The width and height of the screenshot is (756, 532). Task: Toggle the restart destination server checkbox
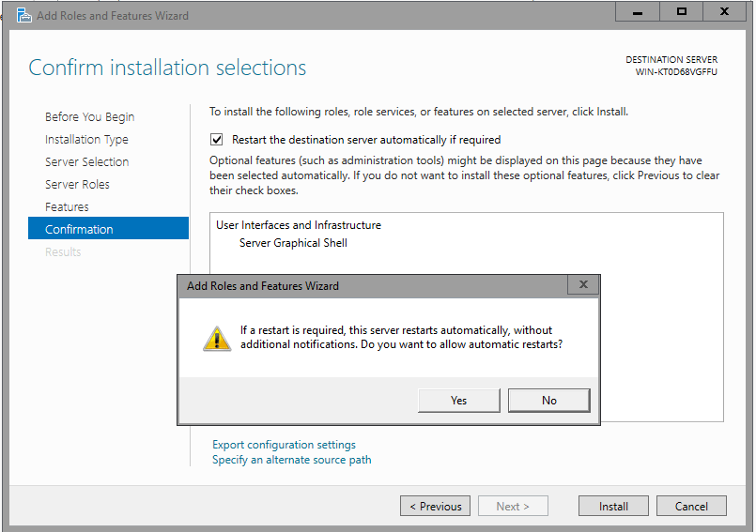217,140
